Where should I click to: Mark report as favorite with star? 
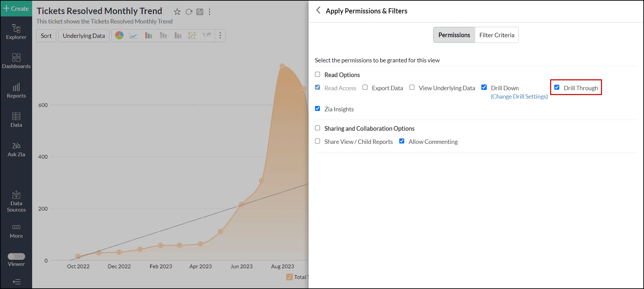pyautogui.click(x=177, y=12)
